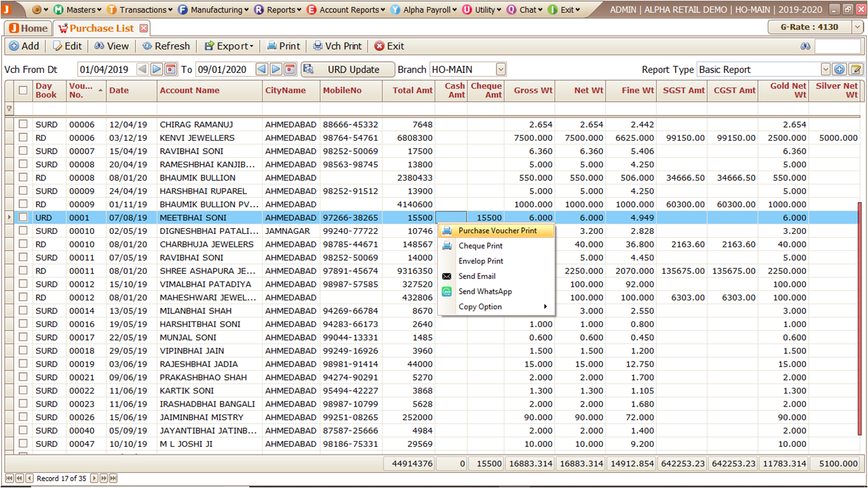
Task: Choose Send WhatsApp from context menu
Action: (485, 292)
